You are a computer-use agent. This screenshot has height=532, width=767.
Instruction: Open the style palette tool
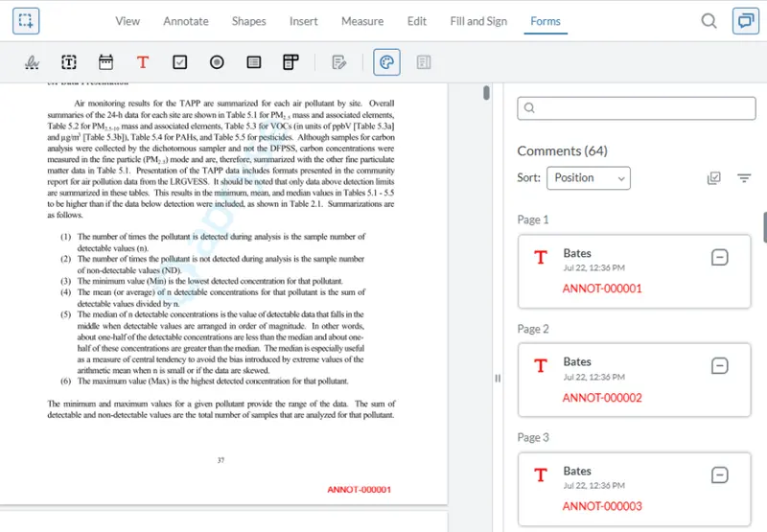tap(386, 62)
